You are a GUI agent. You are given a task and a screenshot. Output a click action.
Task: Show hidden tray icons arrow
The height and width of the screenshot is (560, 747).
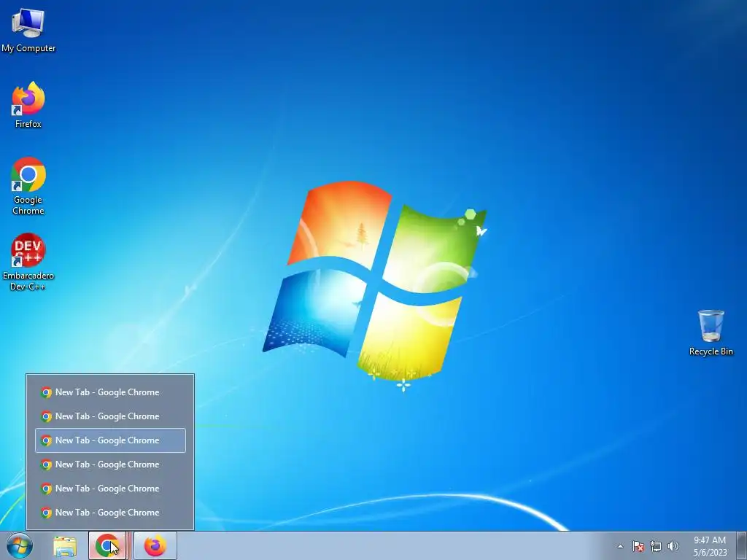tap(620, 546)
